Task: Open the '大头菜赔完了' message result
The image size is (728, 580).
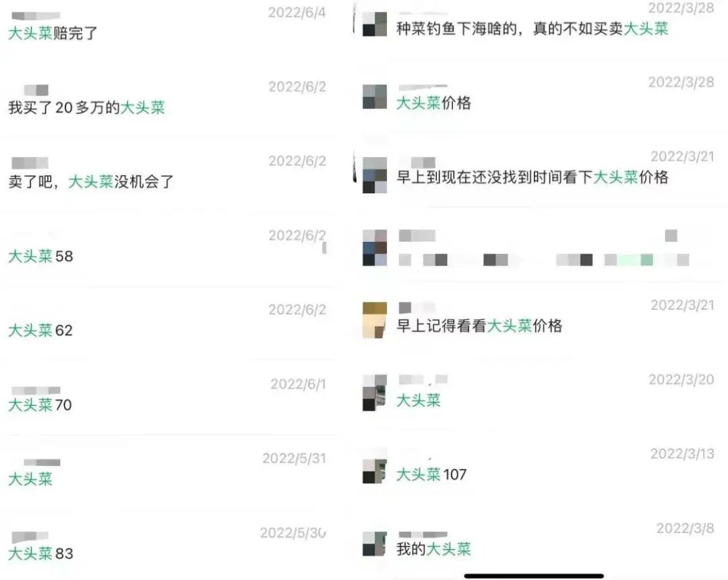Action: pos(167,26)
